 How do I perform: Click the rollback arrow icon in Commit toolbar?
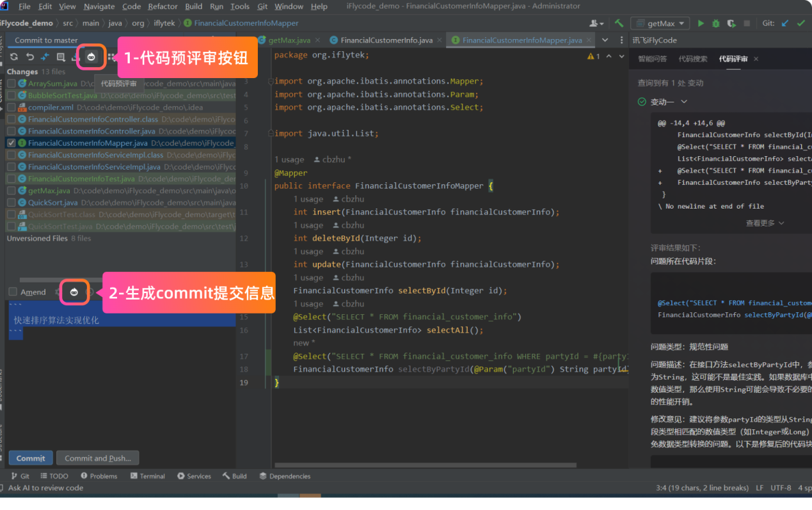[x=29, y=57]
